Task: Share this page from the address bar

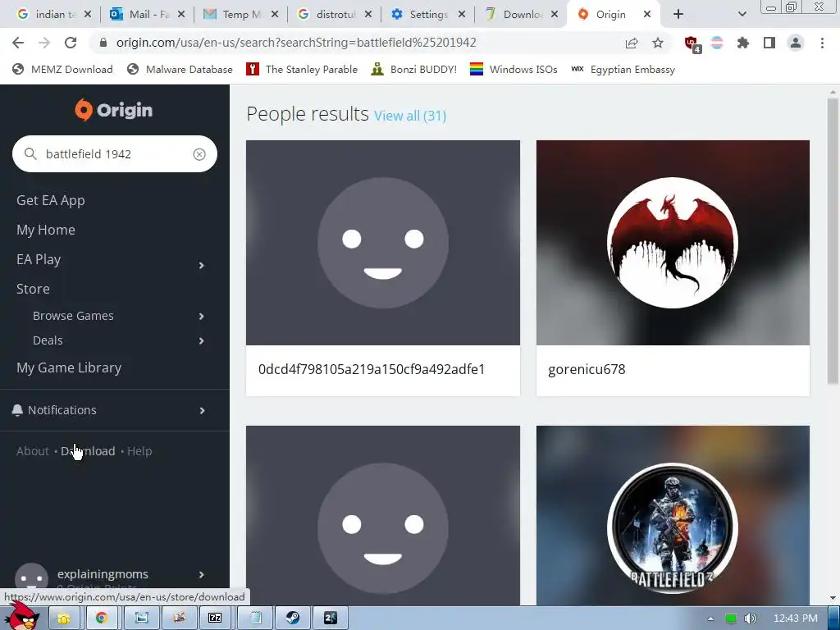Action: click(632, 43)
